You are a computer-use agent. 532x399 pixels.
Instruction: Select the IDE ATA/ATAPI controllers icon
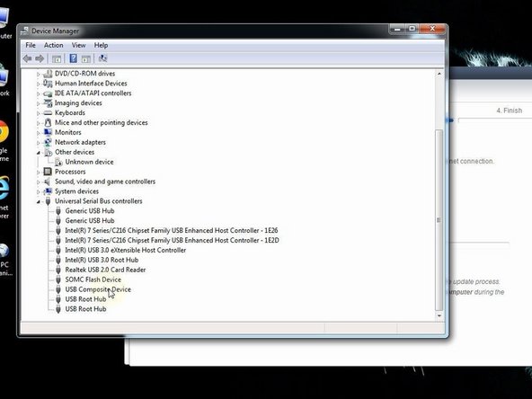pos(48,93)
